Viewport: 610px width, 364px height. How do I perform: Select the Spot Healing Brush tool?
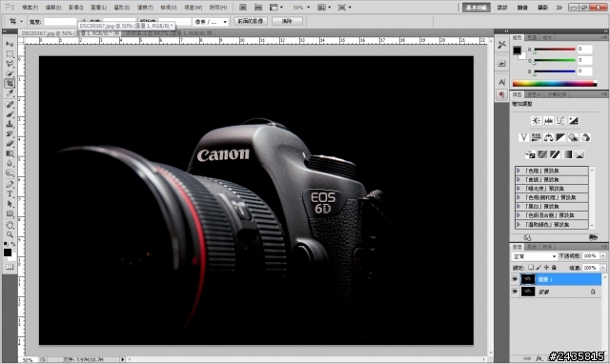(x=10, y=105)
